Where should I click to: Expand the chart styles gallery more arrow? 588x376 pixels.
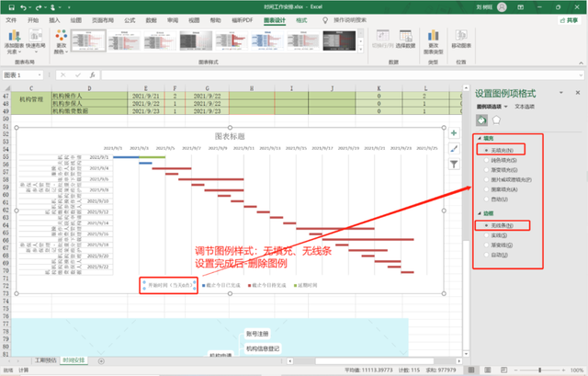[x=361, y=49]
